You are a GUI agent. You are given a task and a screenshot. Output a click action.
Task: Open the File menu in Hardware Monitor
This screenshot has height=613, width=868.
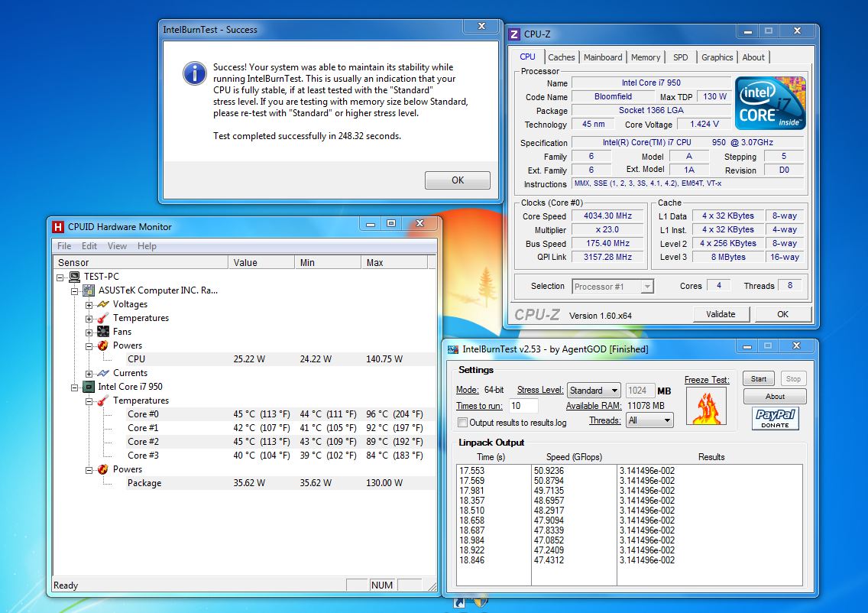pyautogui.click(x=64, y=246)
